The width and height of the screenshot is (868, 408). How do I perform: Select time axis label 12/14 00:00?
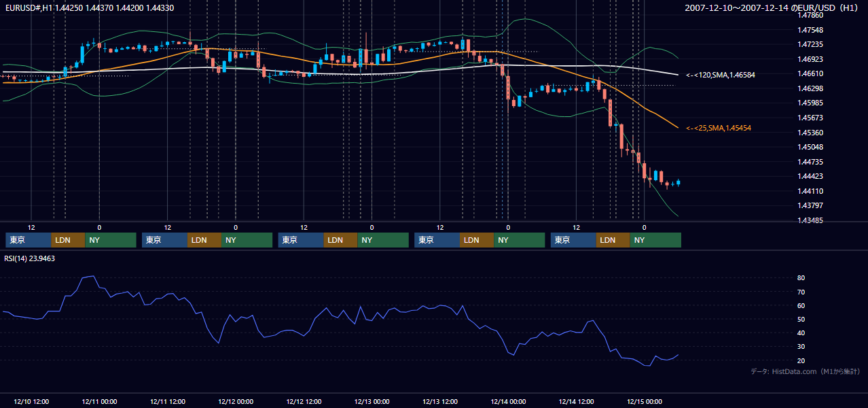coord(508,401)
